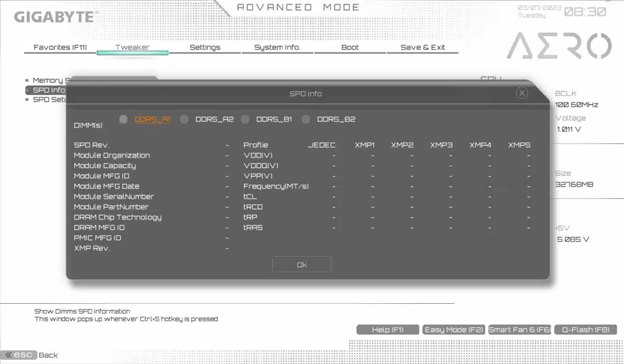This screenshot has height=364, width=624.
Task: Click the DRAM Chip Technology label
Action: click(118, 217)
